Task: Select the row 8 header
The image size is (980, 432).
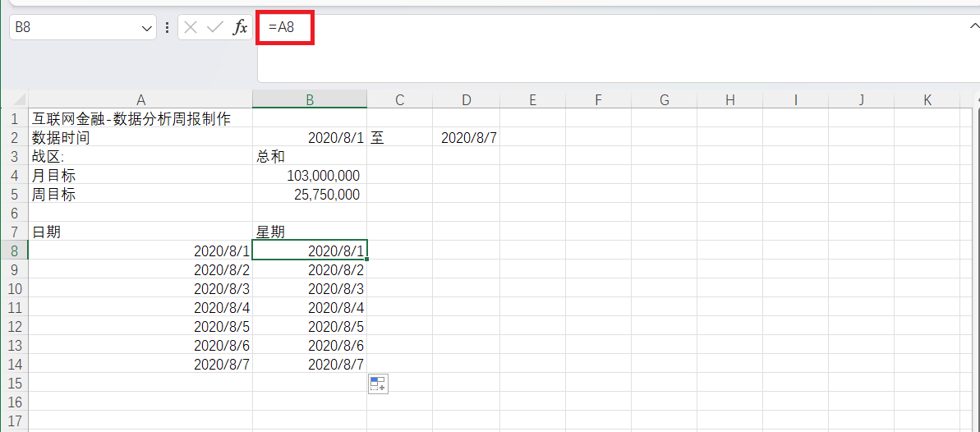Action: (14, 250)
